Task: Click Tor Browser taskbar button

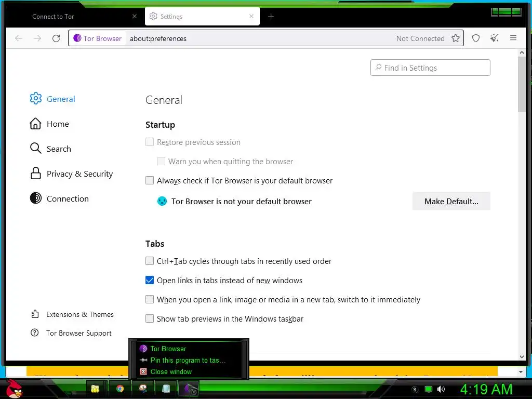Action: [189, 389]
